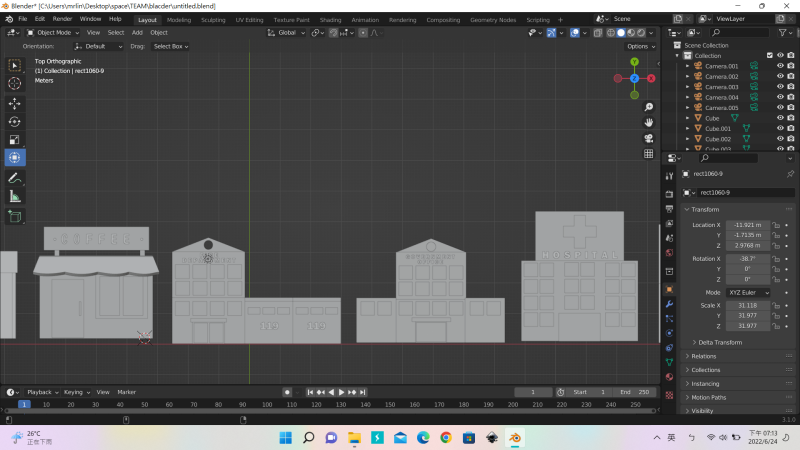800x450 pixels.
Task: Select the Measure tool
Action: 15,196
